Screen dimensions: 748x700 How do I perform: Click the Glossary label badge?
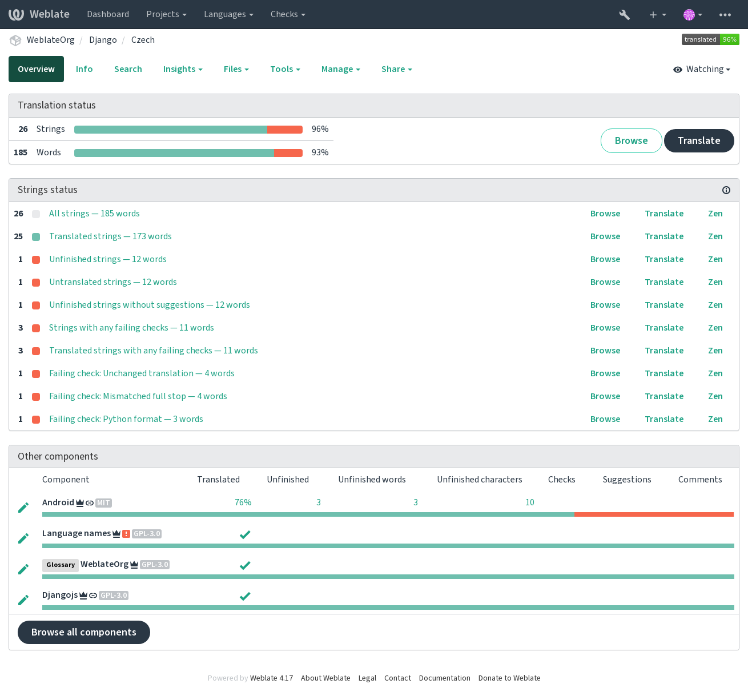click(61, 565)
